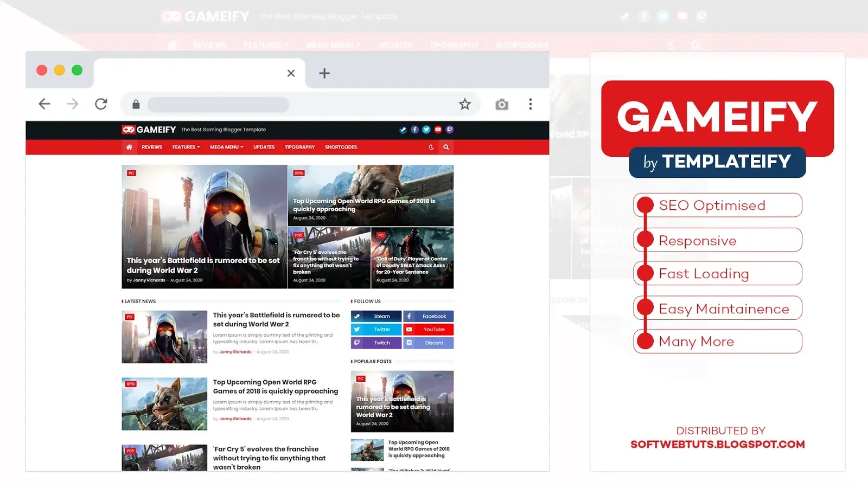Expand the Features dropdown menu

pyautogui.click(x=186, y=147)
